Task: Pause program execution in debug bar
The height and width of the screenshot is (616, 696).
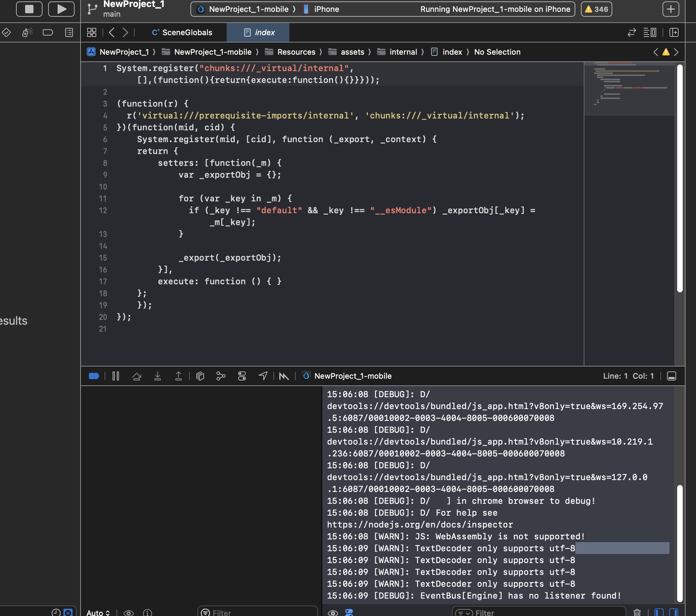Action: click(x=116, y=376)
